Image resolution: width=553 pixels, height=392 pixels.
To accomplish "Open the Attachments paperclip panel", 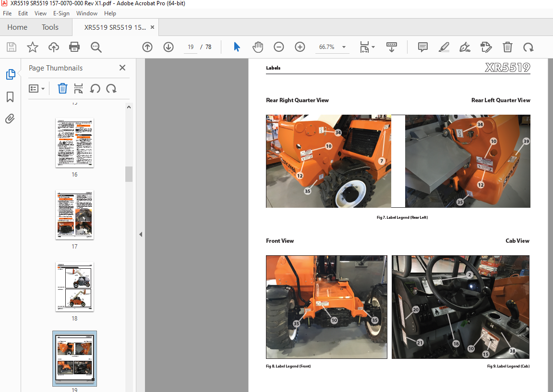I will (10, 119).
